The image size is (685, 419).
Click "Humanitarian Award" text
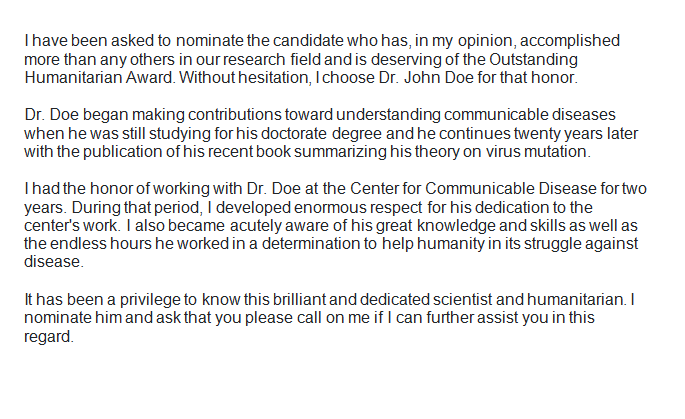click(100, 77)
